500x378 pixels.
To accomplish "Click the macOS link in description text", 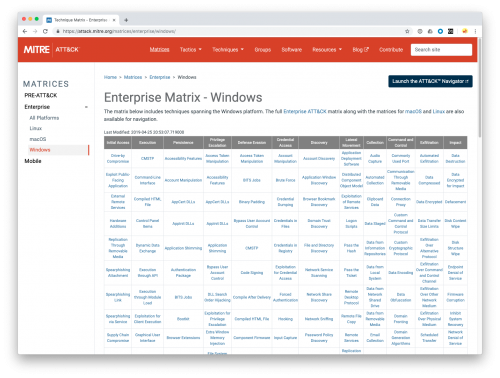I will click(x=413, y=111).
